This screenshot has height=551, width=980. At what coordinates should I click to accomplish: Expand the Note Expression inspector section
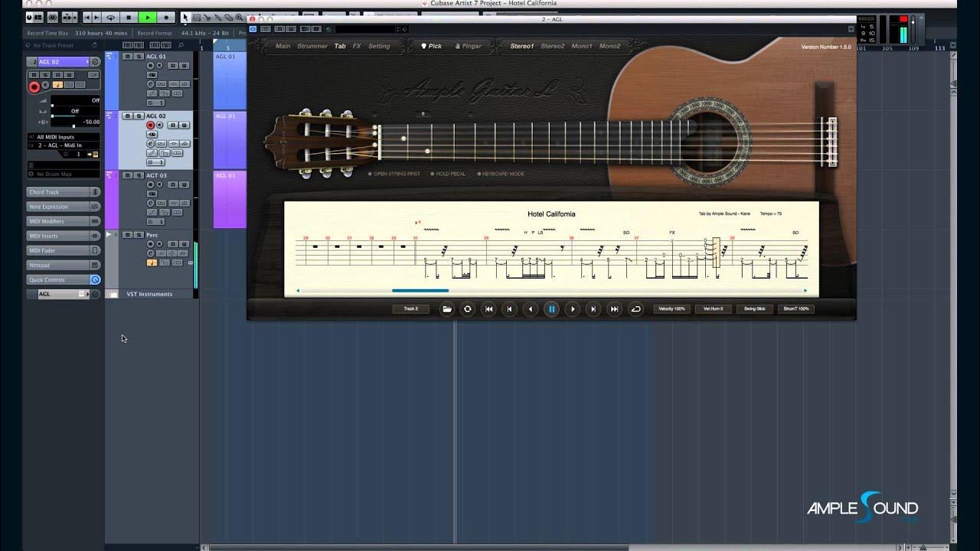click(x=64, y=207)
